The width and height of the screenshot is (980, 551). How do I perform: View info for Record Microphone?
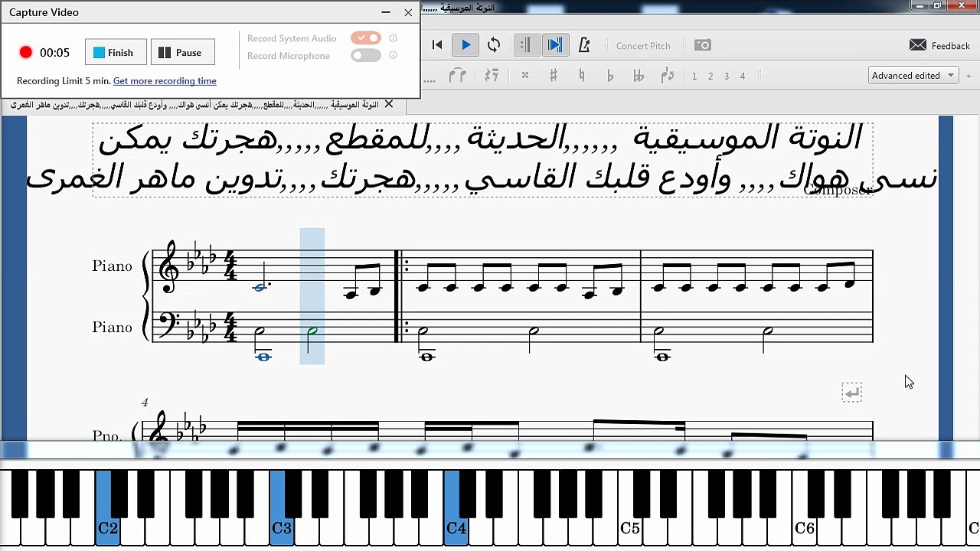pos(393,55)
